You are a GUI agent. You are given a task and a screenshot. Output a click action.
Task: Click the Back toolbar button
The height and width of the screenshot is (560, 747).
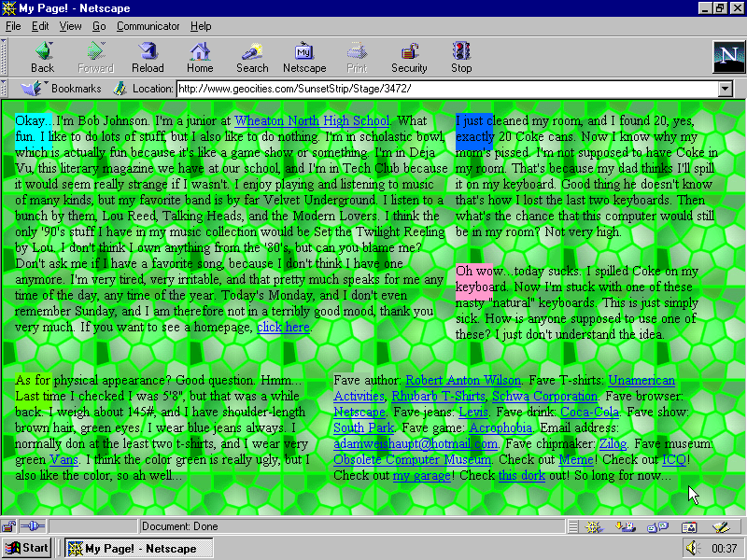coord(42,57)
